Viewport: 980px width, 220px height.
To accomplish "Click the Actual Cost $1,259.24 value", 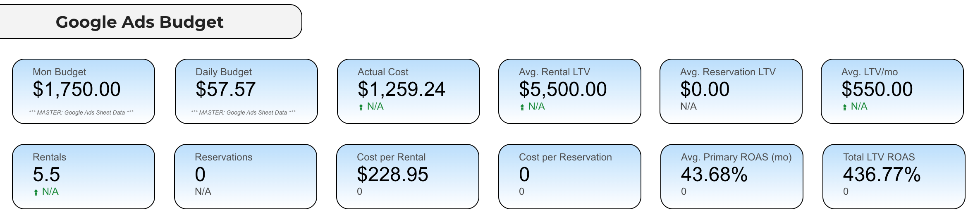I will 401,89.
